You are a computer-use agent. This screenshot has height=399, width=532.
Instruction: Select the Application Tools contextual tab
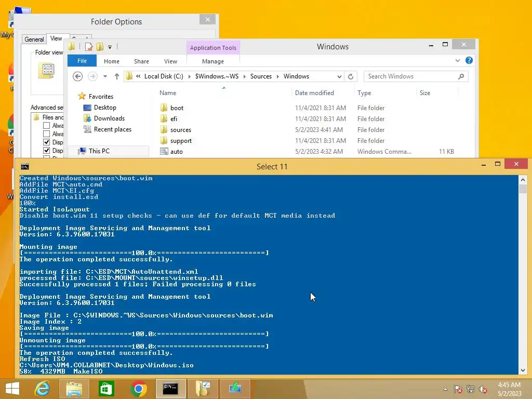(x=213, y=47)
